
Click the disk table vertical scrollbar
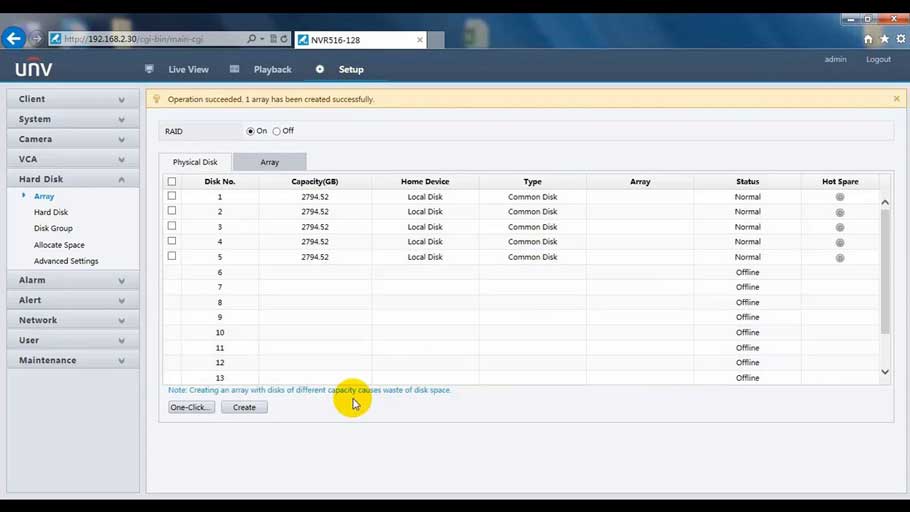[x=885, y=272]
